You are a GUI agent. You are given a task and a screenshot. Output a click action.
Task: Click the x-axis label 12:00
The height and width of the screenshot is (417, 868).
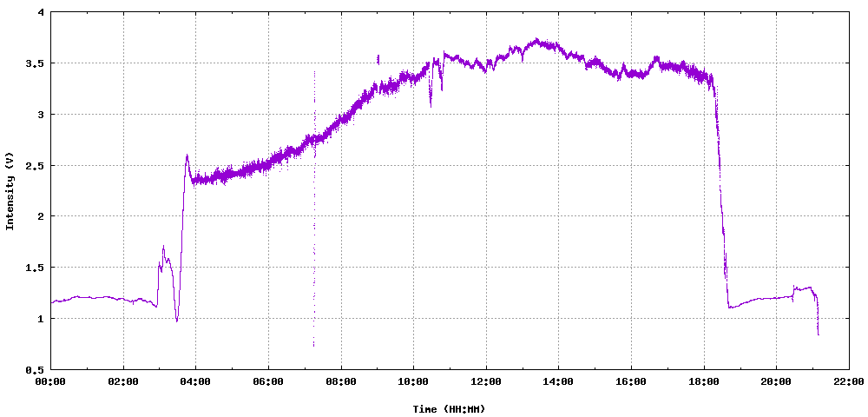(486, 381)
